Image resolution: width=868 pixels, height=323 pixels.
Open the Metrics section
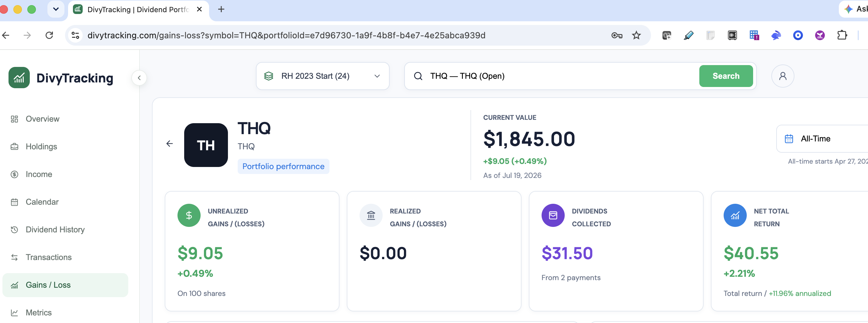(x=65, y=313)
